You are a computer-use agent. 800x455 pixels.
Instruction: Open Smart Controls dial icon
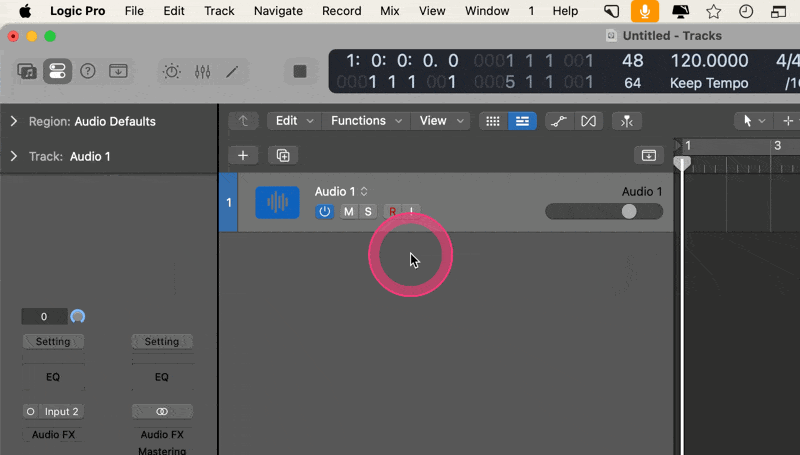click(171, 71)
